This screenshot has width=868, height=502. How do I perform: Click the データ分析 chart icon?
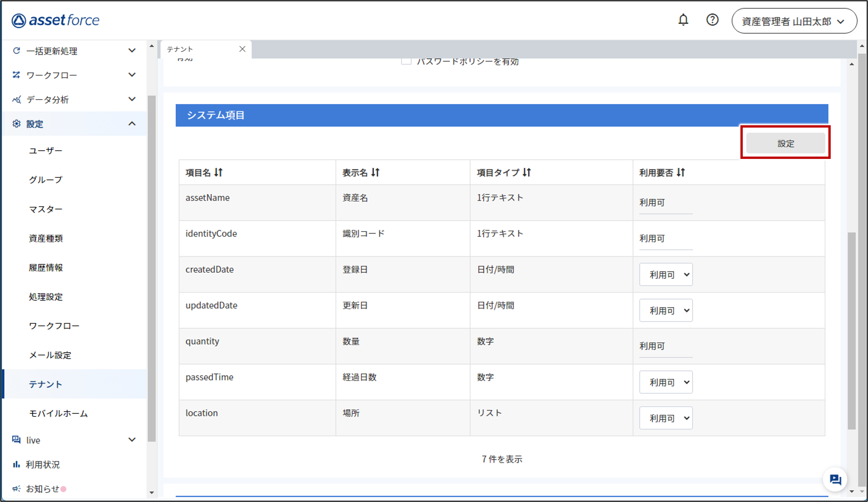16,100
